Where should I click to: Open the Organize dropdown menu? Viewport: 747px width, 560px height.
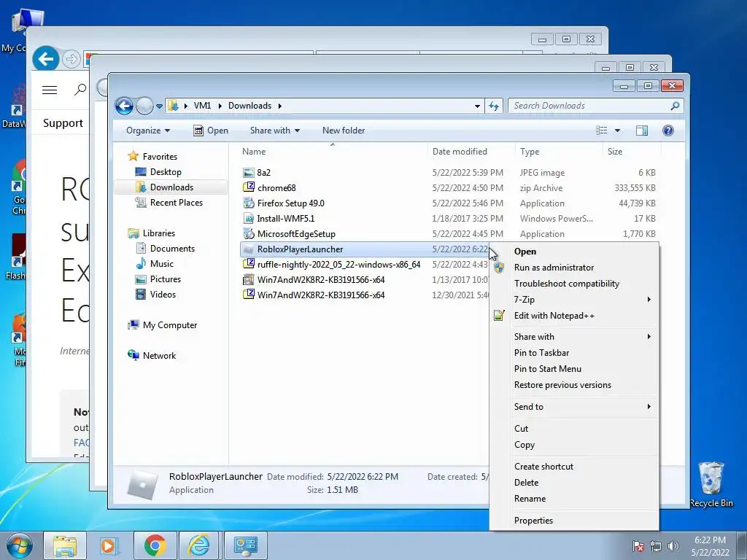point(147,131)
